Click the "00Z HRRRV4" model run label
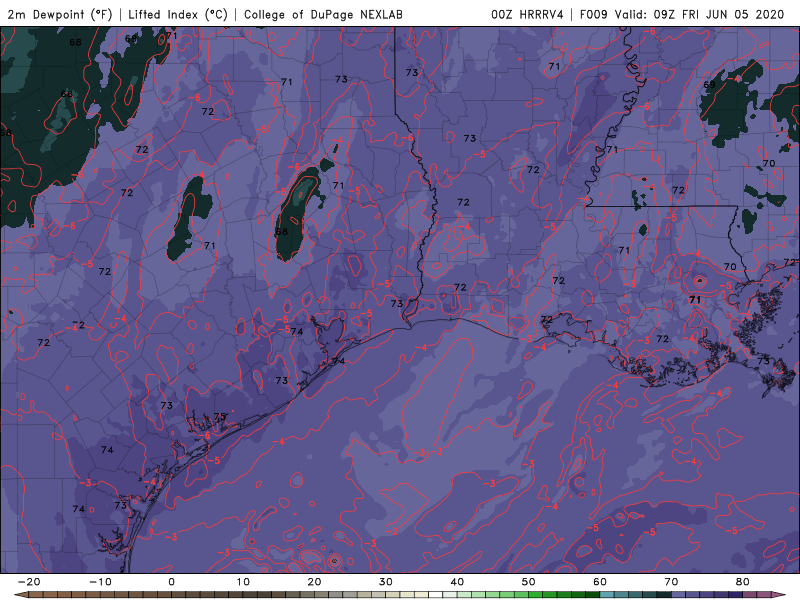This screenshot has width=800, height=600. pos(527,14)
